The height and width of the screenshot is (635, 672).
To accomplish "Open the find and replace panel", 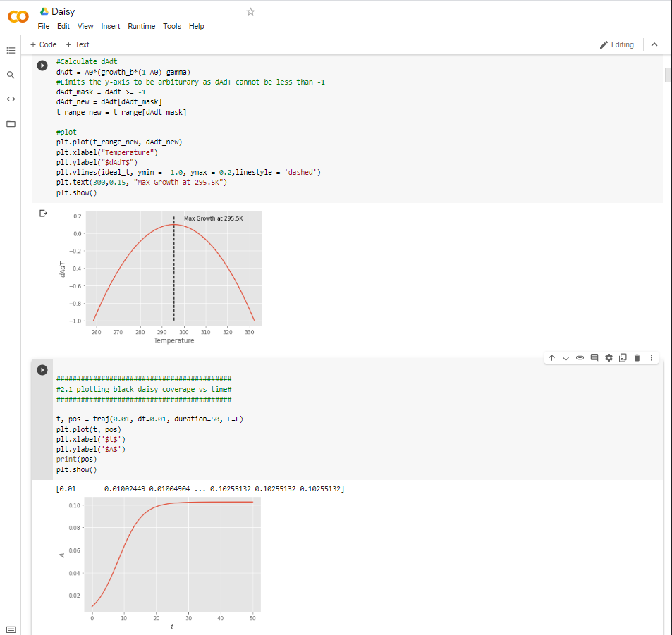I will 11,75.
